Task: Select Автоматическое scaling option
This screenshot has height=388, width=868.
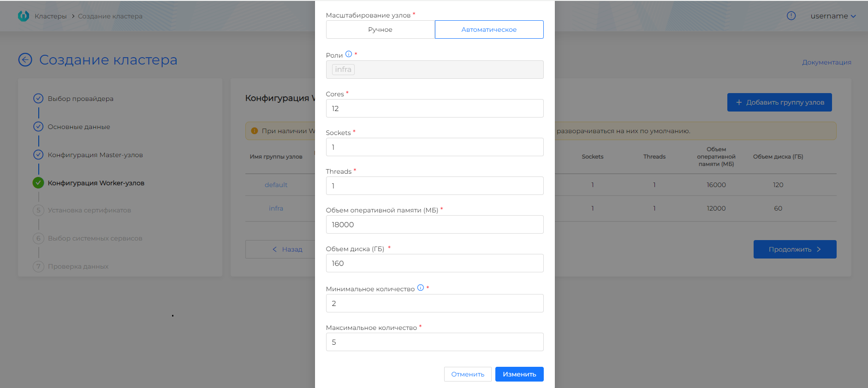Action: click(489, 29)
